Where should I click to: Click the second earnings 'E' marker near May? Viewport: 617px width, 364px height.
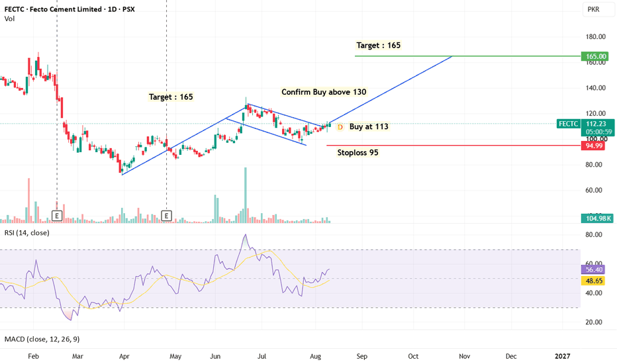[166, 216]
